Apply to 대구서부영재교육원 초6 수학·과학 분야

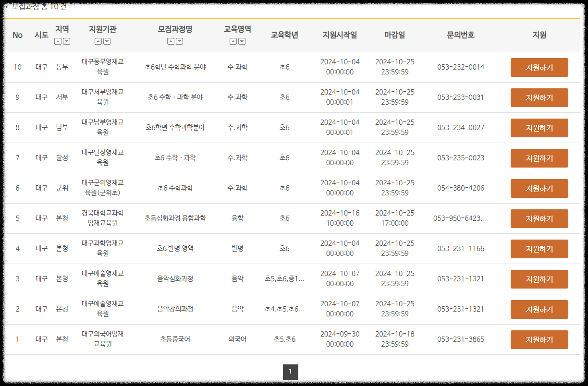click(x=539, y=97)
